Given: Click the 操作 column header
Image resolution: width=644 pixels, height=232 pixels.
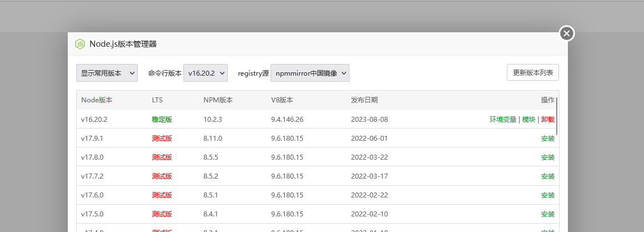Looking at the screenshot, I should 547,100.
